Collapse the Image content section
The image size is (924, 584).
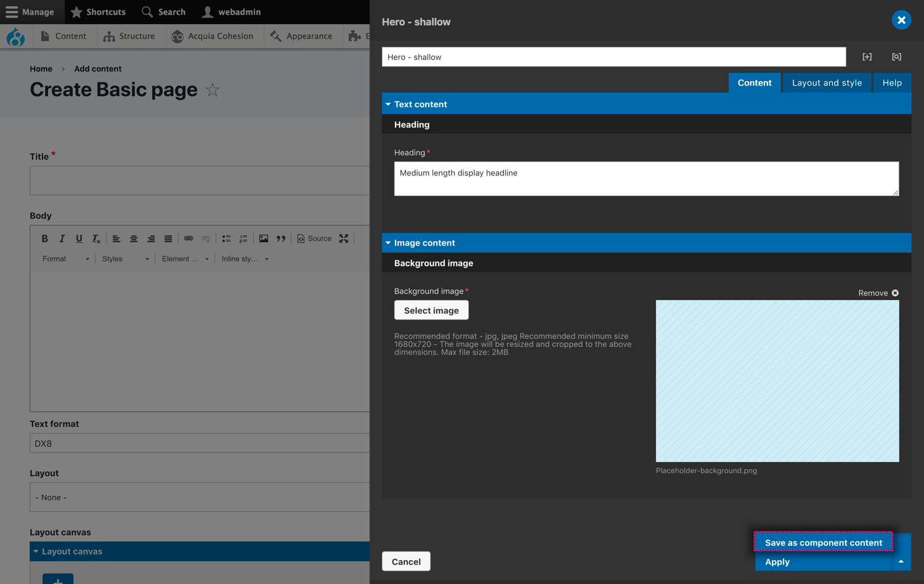[x=646, y=243]
